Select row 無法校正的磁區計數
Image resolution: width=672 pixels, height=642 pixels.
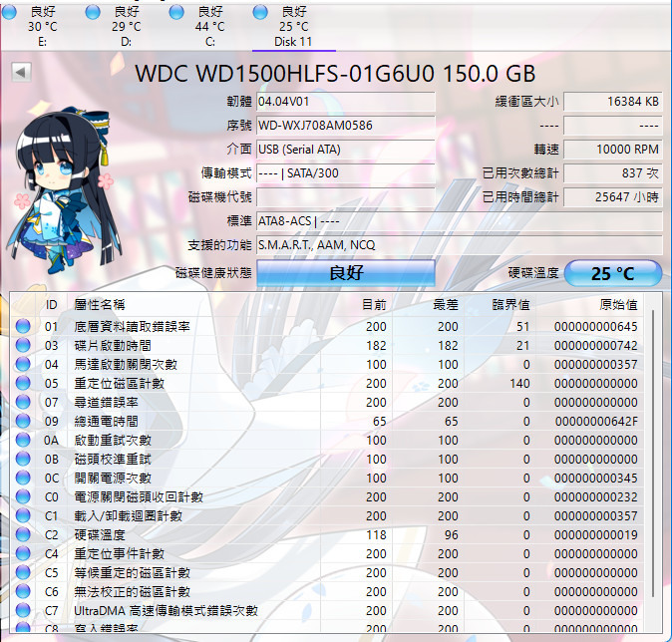coord(328,591)
